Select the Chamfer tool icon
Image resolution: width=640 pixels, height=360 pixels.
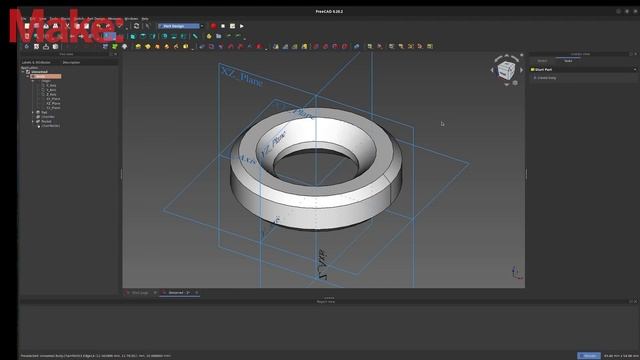click(x=325, y=47)
